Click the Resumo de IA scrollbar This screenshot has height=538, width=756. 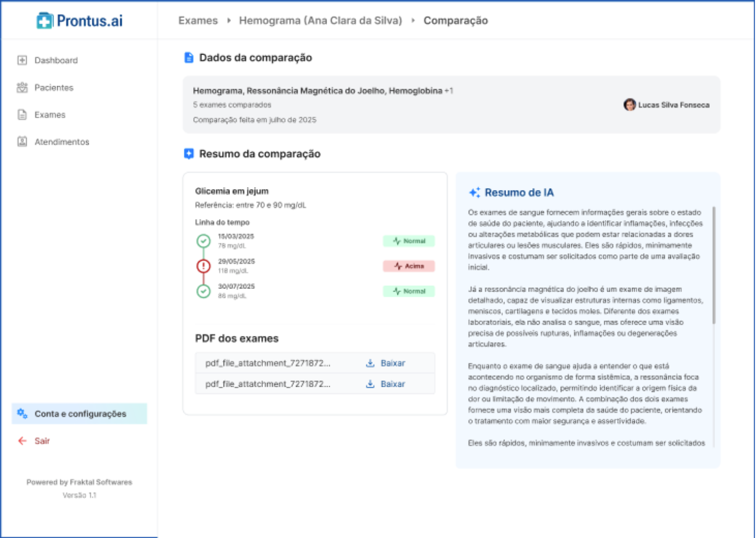713,265
